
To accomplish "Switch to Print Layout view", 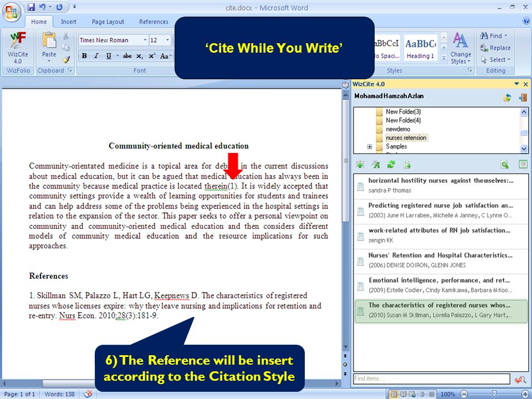I will click(x=393, y=394).
